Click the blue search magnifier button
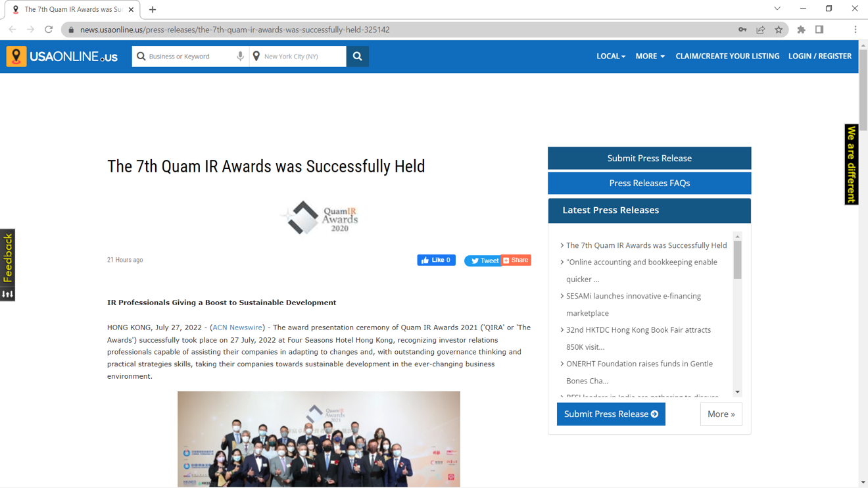 (x=358, y=57)
